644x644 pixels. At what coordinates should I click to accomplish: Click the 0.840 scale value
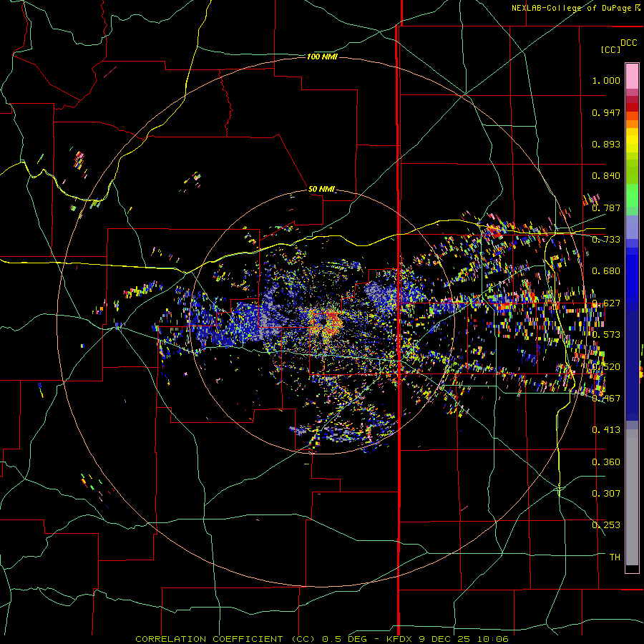coord(606,176)
